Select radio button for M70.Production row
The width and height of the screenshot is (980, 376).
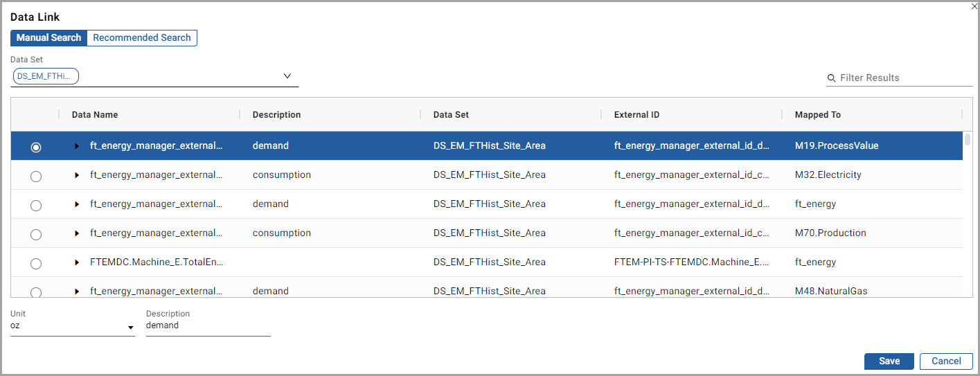(36, 235)
